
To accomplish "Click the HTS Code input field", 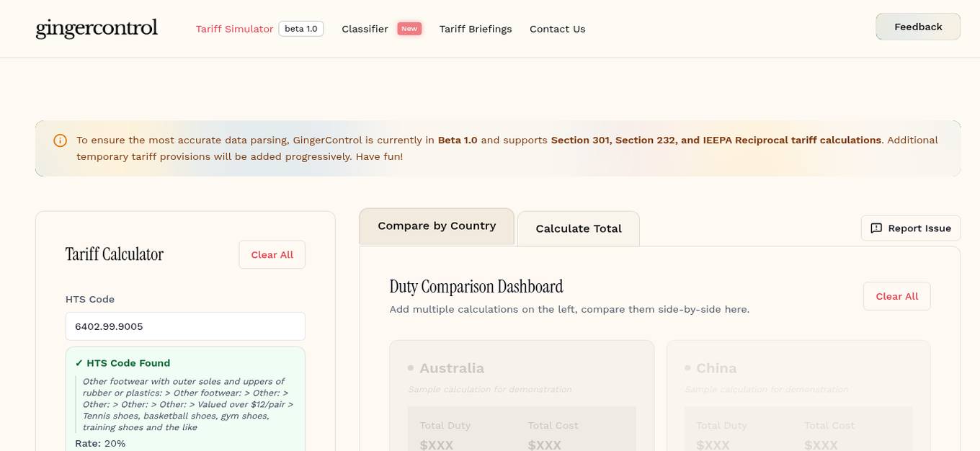I will coord(185,326).
